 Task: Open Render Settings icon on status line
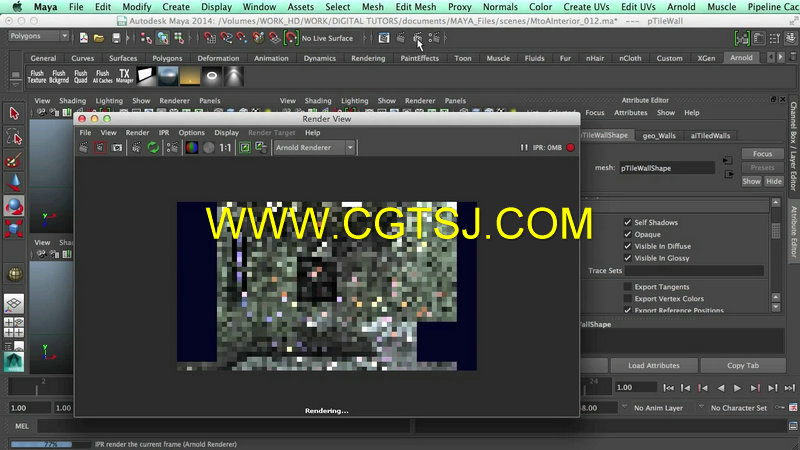[x=434, y=38]
